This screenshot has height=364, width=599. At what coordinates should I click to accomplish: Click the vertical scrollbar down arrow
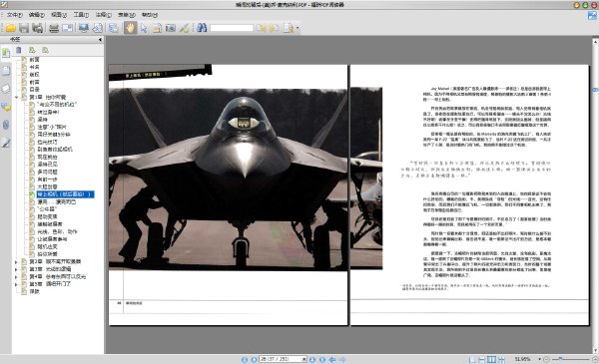coord(595,351)
